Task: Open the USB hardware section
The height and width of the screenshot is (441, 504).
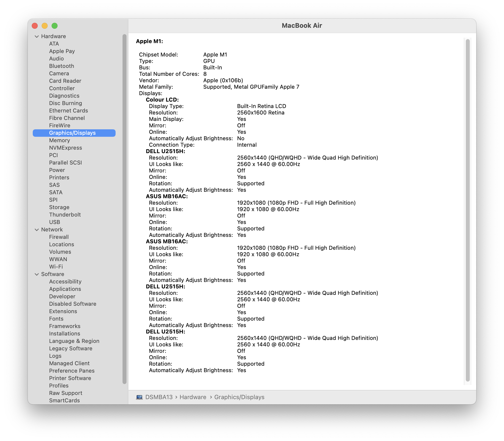Action: (x=54, y=222)
